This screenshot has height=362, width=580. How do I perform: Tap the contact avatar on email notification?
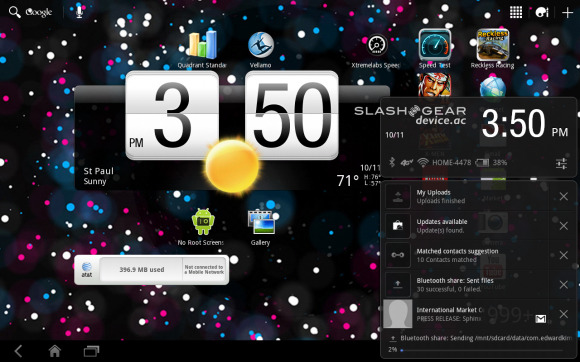(x=398, y=314)
